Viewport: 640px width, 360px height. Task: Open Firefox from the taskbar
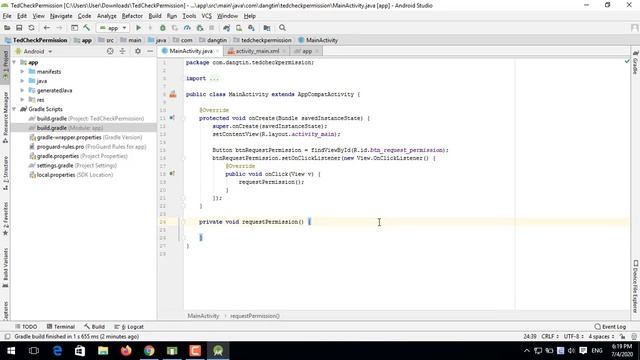pos(126,351)
